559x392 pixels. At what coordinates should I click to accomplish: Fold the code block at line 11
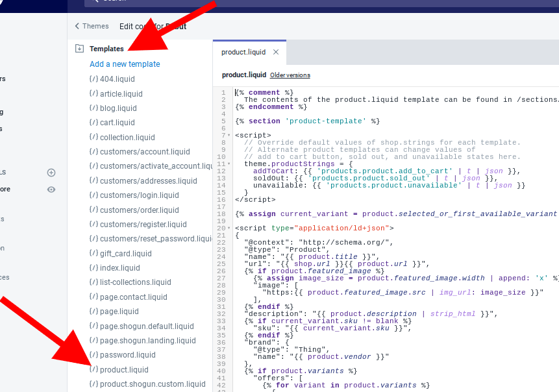(x=229, y=164)
